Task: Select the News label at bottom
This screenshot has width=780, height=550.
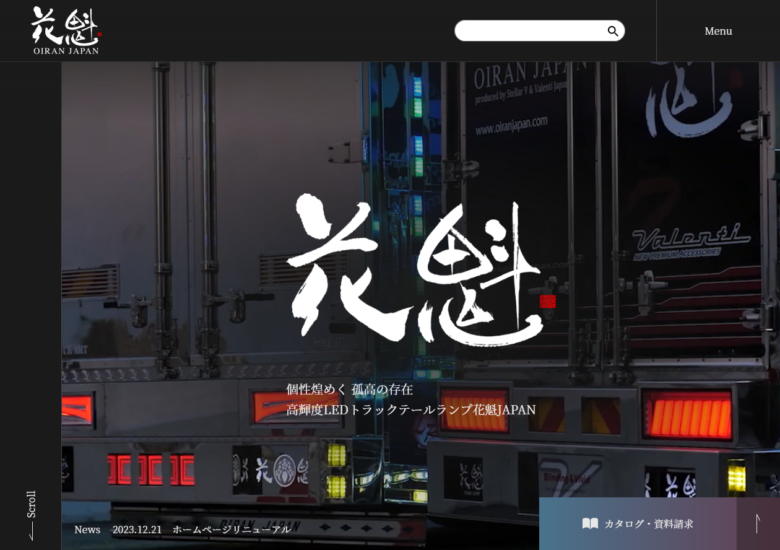Action: (87, 529)
